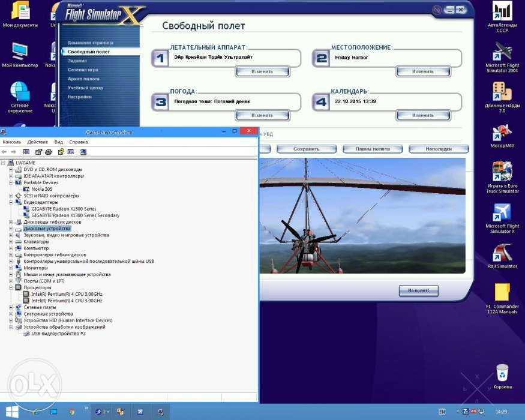Open the Корзина recycle bin icon

502,376
